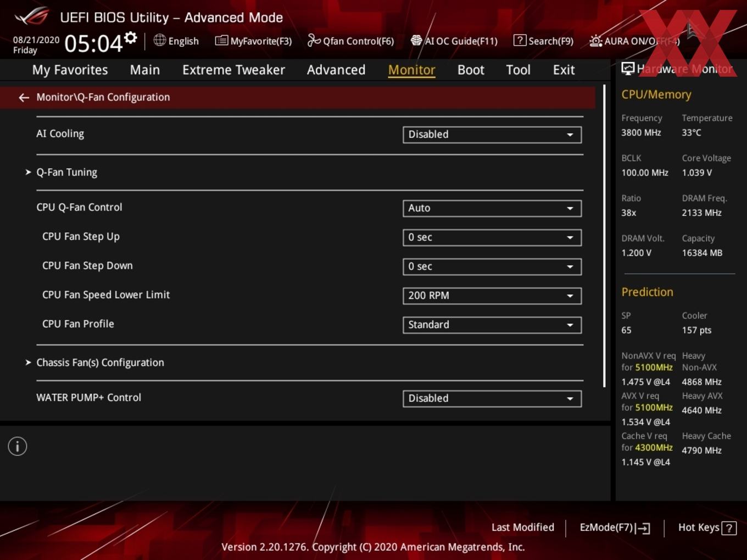Image resolution: width=747 pixels, height=560 pixels.
Task: Open the Hot Keys help
Action: 707,528
